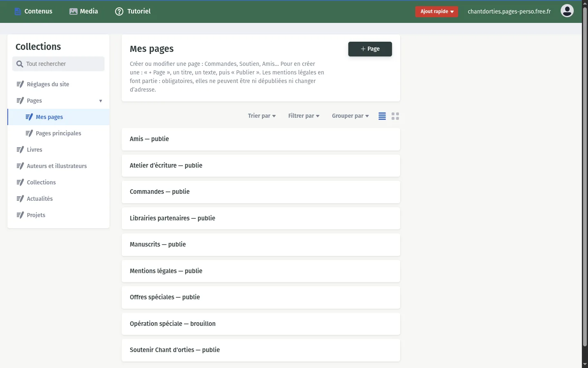Switch to list view layout
The height and width of the screenshot is (368, 588).
(382, 116)
